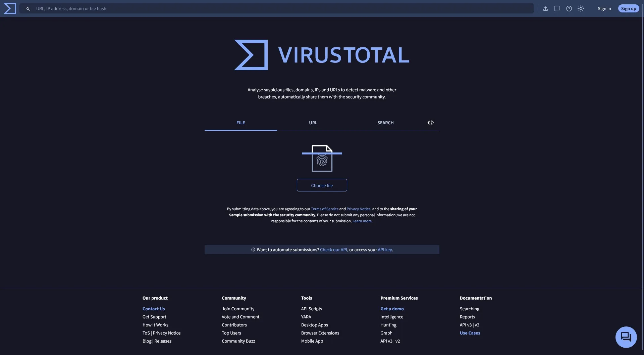This screenshot has width=644, height=355.
Task: Click the URL search input field
Action: coord(268,8)
